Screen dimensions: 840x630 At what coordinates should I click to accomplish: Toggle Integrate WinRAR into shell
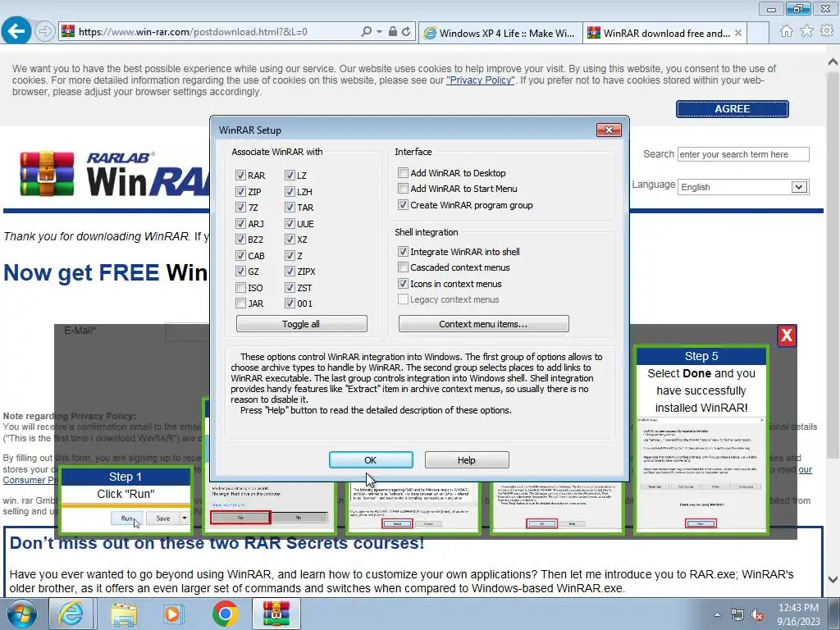403,251
